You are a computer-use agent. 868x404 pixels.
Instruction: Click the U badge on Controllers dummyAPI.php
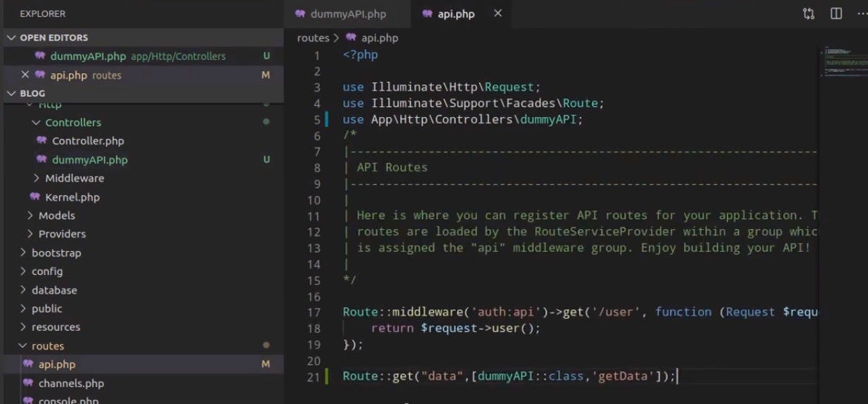tap(266, 159)
